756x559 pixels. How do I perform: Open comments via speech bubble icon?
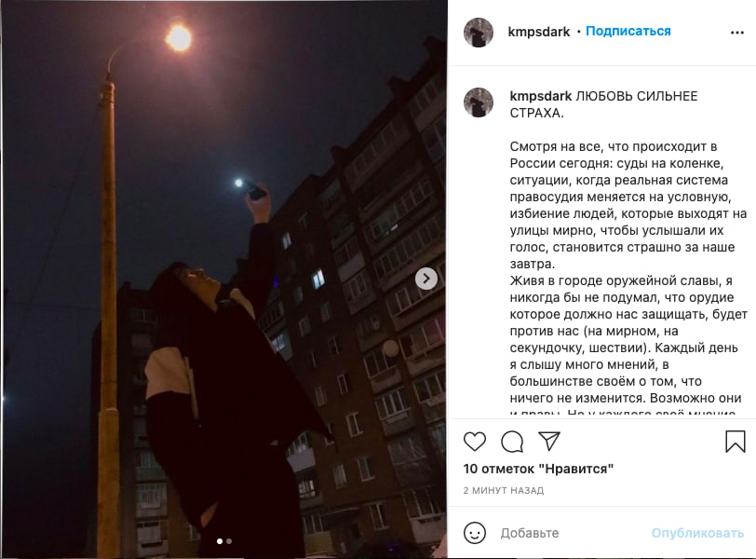(x=511, y=442)
